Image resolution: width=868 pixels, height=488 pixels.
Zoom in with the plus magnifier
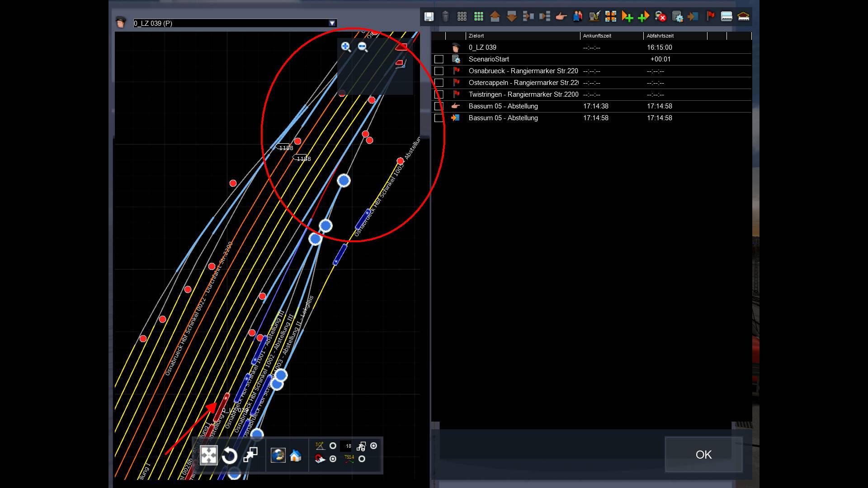click(x=346, y=47)
